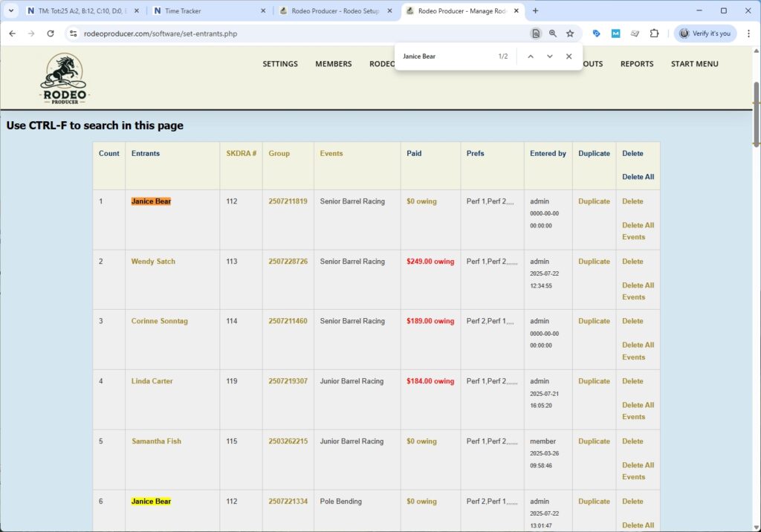The image size is (761, 532).
Task: Open the browser zoom magnifier icon
Action: coord(553,33)
